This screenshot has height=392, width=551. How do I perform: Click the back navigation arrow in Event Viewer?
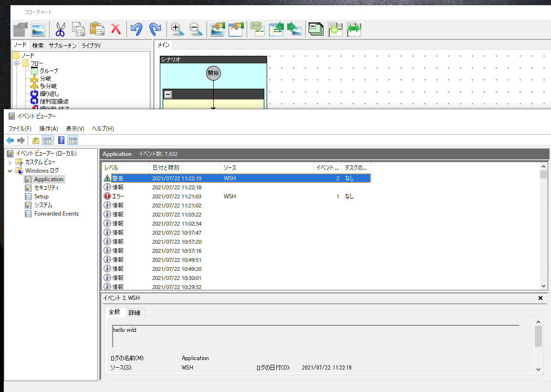pyautogui.click(x=10, y=140)
